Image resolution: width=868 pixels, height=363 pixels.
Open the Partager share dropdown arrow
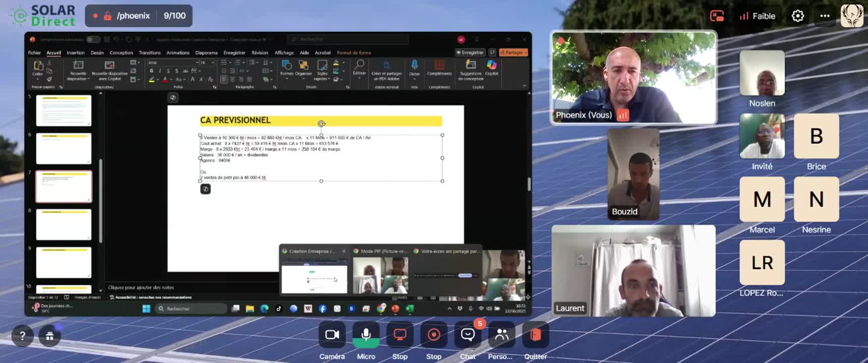(x=525, y=52)
